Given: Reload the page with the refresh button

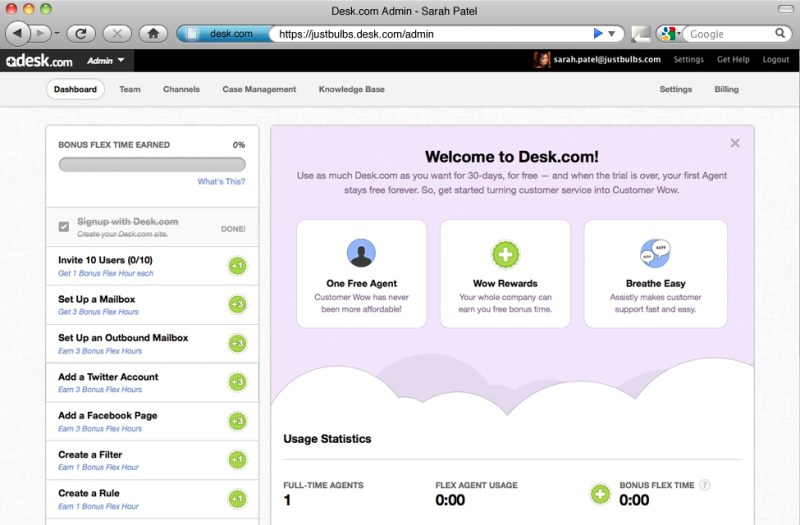Looking at the screenshot, I should [x=81, y=34].
